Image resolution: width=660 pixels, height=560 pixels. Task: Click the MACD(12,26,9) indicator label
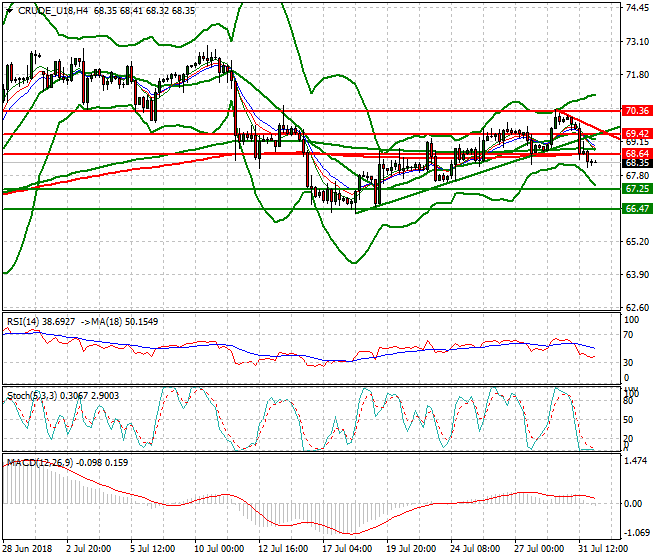[x=40, y=463]
